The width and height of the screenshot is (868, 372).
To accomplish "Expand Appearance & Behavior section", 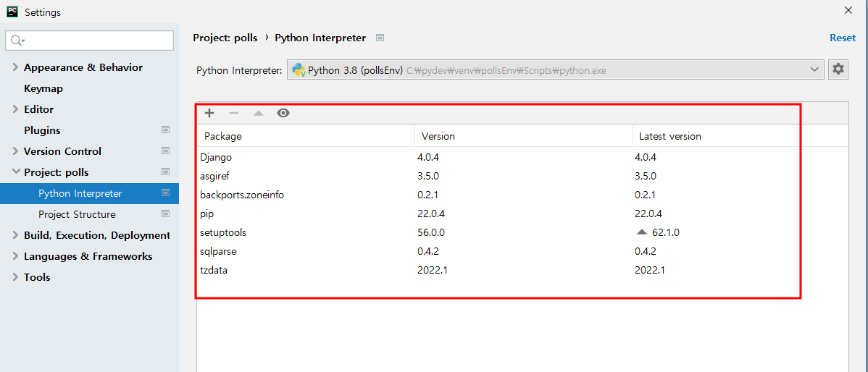I will click(x=15, y=67).
